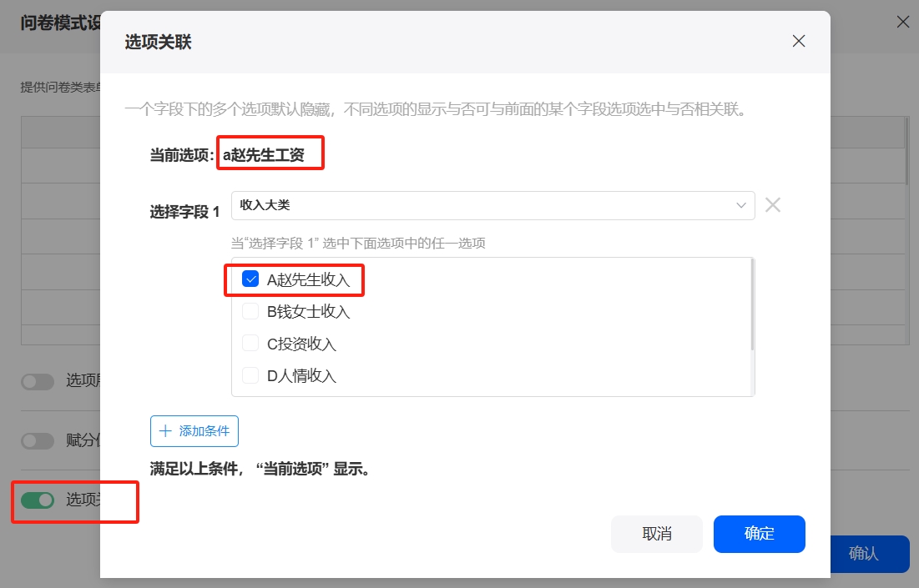The width and height of the screenshot is (919, 588).
Task: Turn off the green 选项关联 toggle
Action: pos(38,500)
